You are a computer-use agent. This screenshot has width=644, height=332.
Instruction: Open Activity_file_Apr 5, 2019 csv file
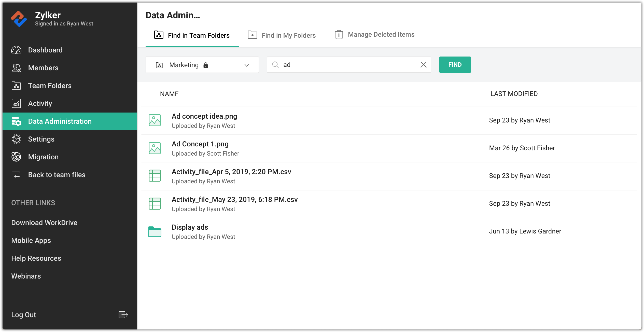(x=231, y=172)
